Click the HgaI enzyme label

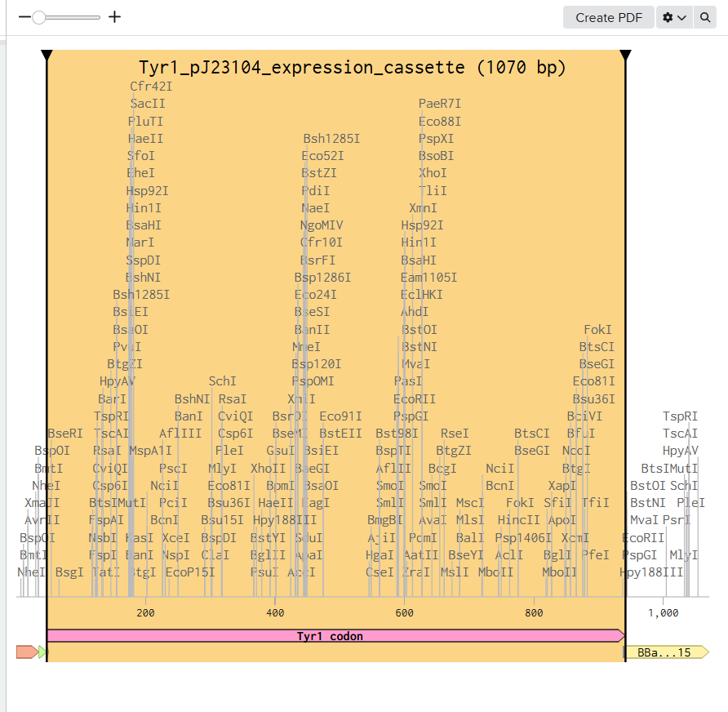tap(380, 554)
